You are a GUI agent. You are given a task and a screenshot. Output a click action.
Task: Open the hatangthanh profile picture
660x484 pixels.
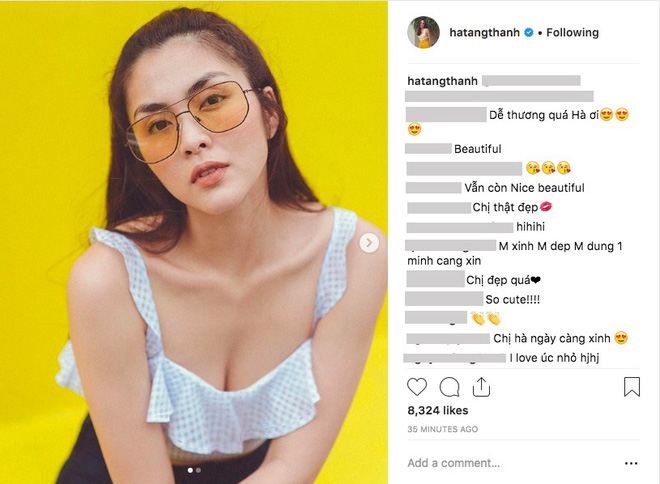pos(422,33)
